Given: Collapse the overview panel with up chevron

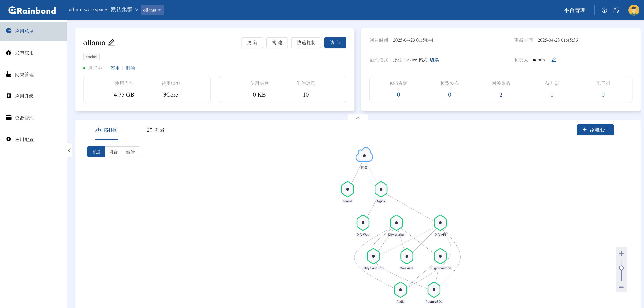Looking at the screenshot, I should tap(358, 118).
